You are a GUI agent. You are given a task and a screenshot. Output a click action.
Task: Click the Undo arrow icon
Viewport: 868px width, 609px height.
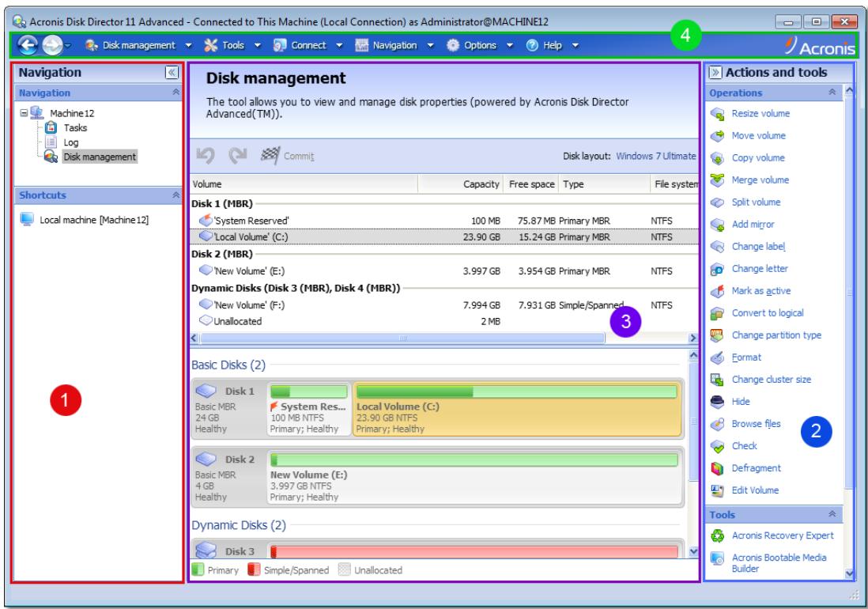(x=206, y=156)
